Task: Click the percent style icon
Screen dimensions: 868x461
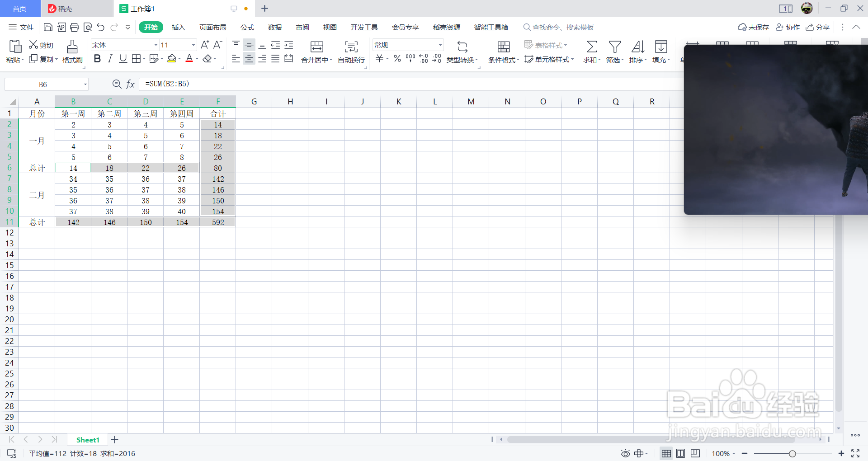Action: [397, 59]
